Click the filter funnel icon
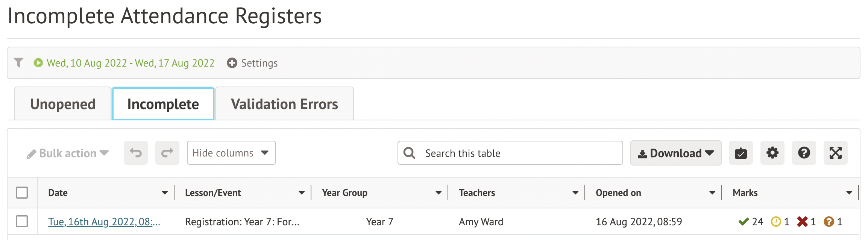 pyautogui.click(x=18, y=62)
